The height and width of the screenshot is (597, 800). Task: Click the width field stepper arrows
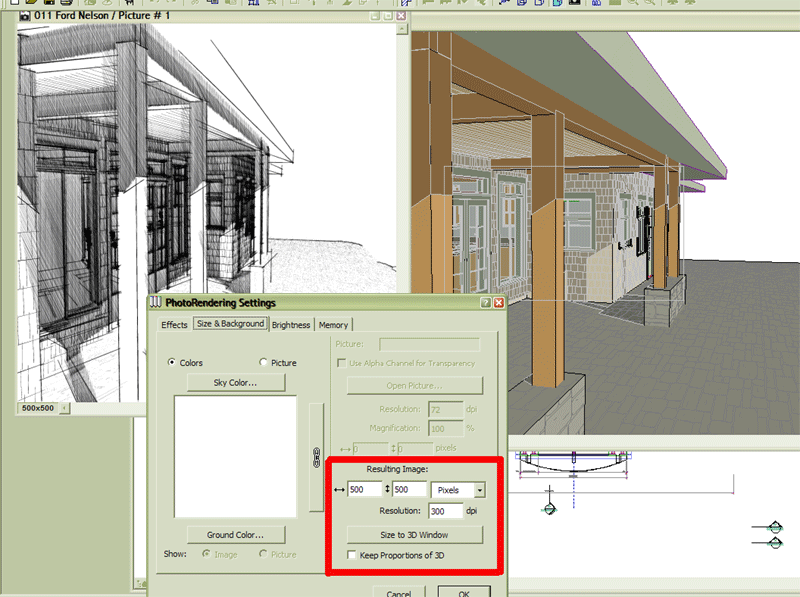click(x=389, y=489)
